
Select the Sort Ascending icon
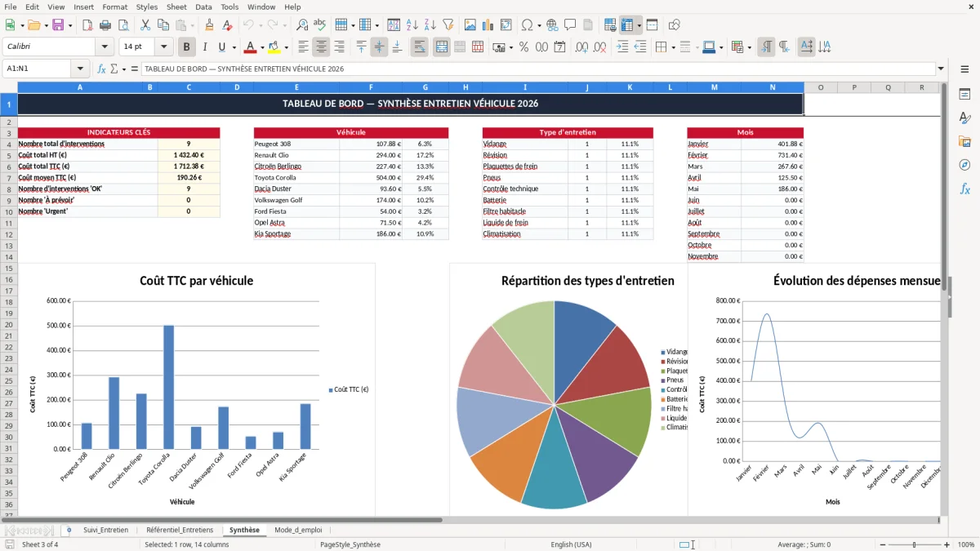[412, 25]
